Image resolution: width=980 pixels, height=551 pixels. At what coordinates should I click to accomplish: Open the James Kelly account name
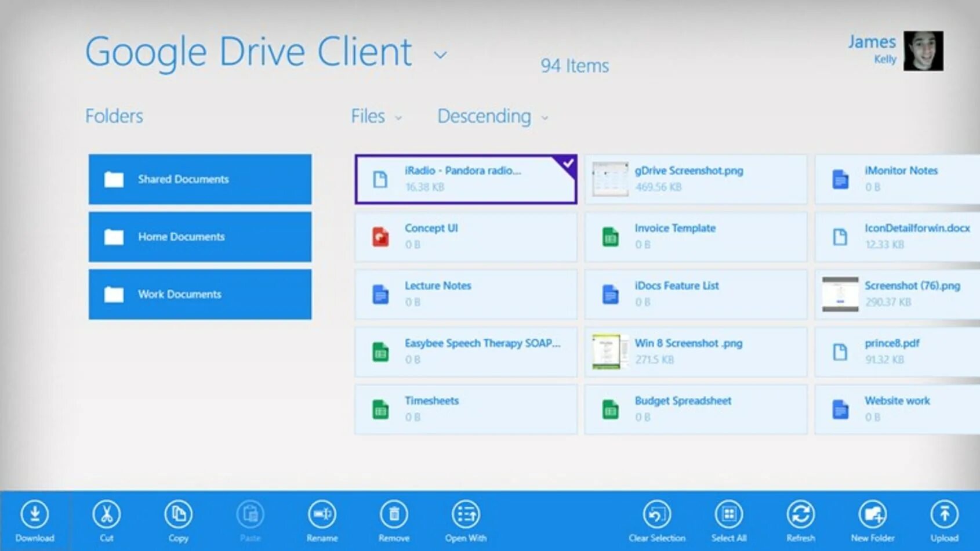(872, 49)
